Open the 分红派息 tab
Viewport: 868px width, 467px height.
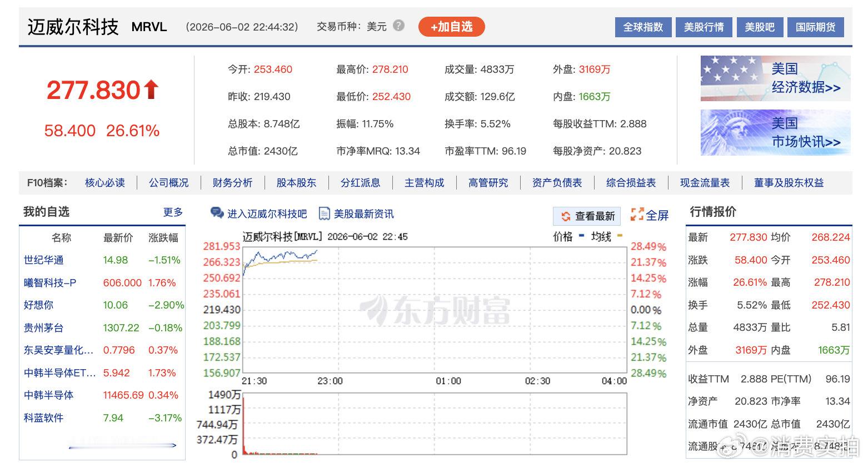[360, 183]
